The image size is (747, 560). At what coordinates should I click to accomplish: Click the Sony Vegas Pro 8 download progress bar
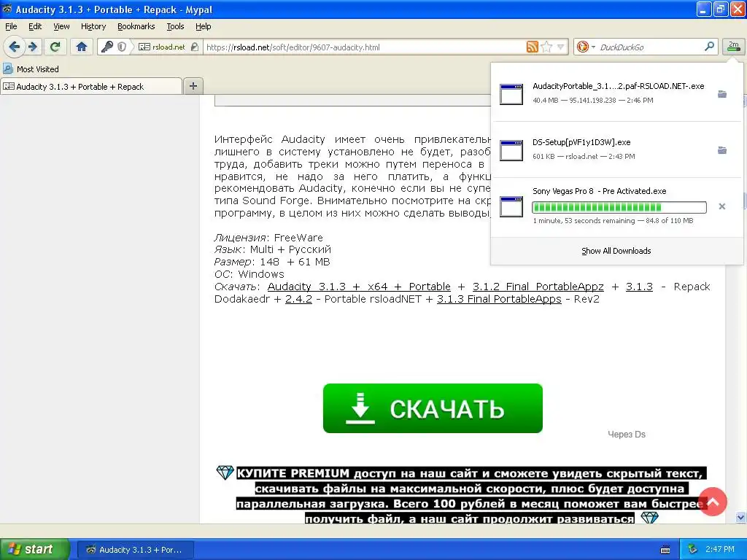pos(619,207)
